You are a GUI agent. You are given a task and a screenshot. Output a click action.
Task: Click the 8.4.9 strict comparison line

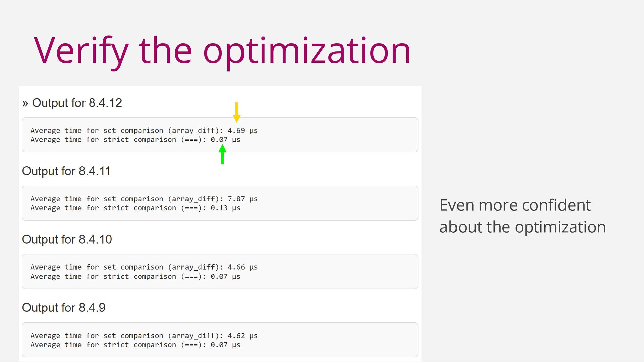pyautogui.click(x=135, y=345)
